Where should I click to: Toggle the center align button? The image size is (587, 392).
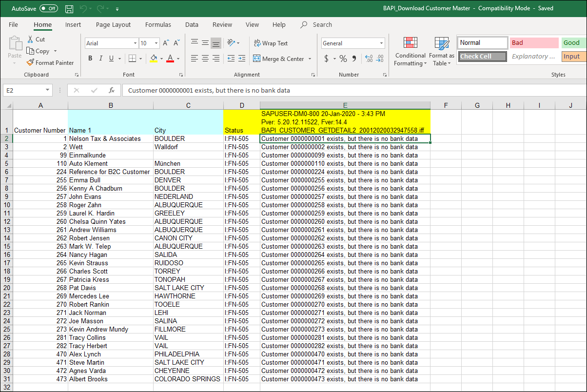coord(205,59)
